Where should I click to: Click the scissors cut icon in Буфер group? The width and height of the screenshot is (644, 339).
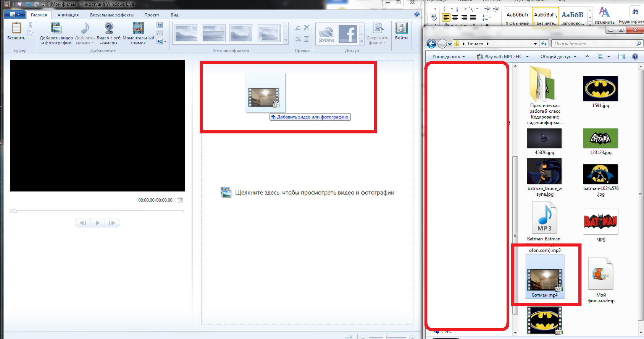tap(31, 25)
